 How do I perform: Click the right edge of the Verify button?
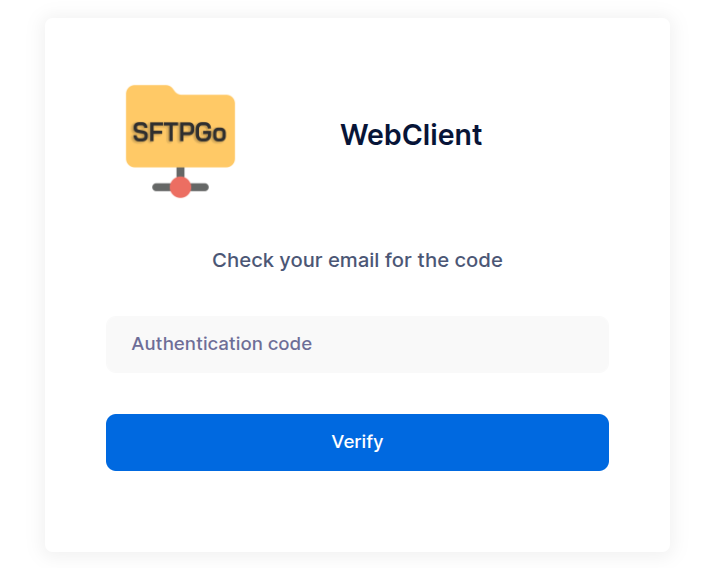click(598, 442)
